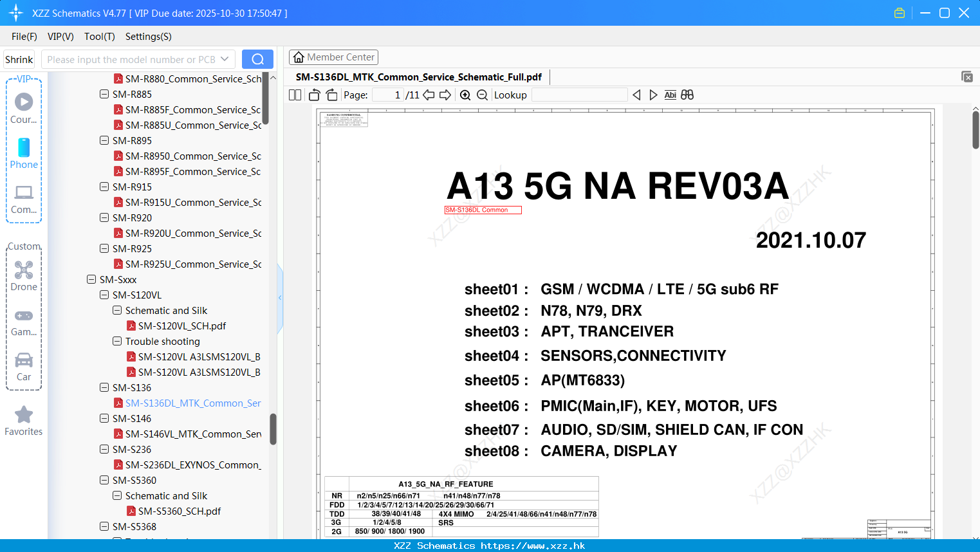Toggle the two-page layout view icon
Screen dimensions: 980x552
click(295, 95)
